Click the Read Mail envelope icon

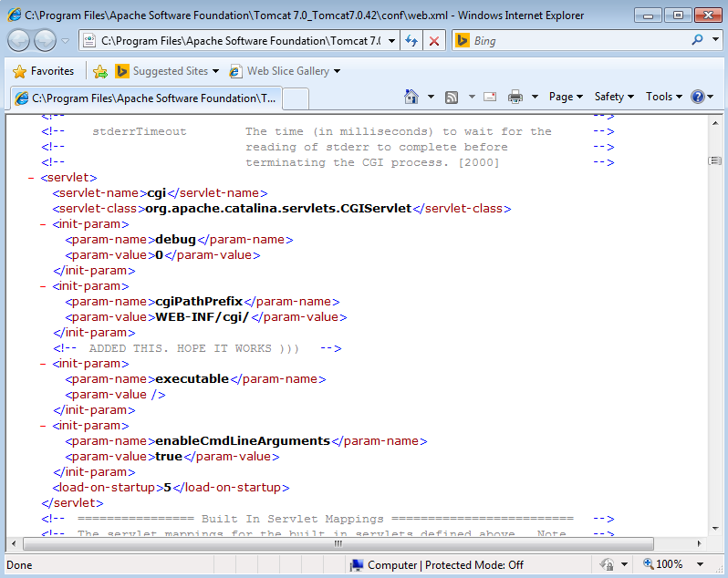click(490, 97)
